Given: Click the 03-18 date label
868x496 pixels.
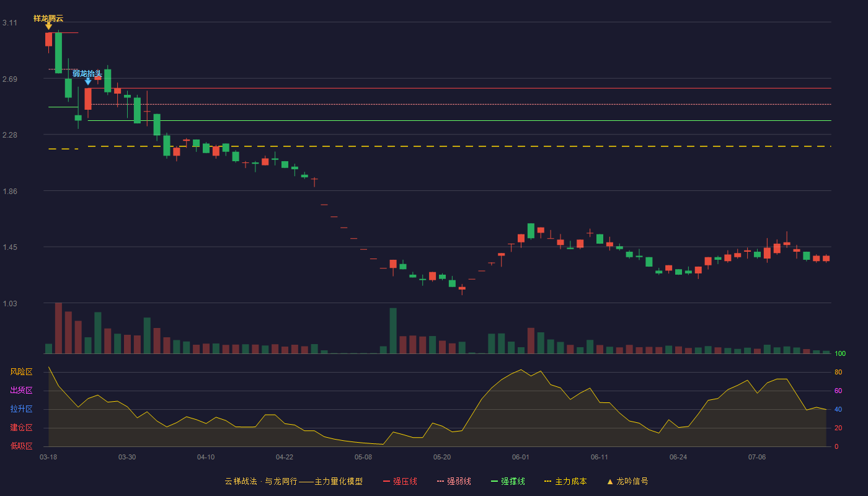Looking at the screenshot, I should point(48,457).
